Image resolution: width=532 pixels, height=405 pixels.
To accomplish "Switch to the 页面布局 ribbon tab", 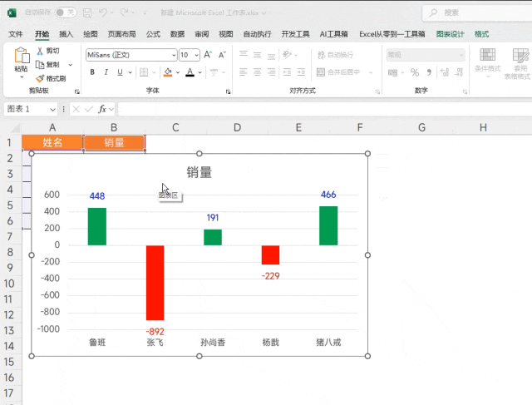I will (122, 34).
